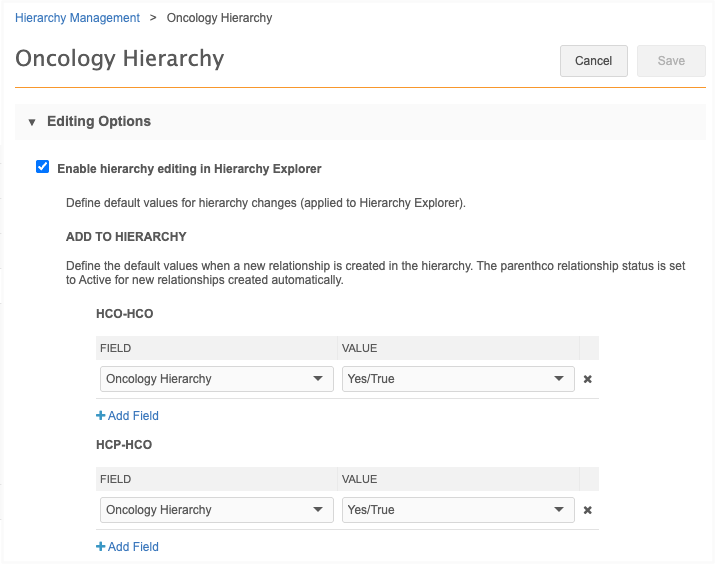Image resolution: width=715 pixels, height=565 pixels.
Task: Go back to Hierarchy Management breadcrumb
Action: [x=77, y=18]
